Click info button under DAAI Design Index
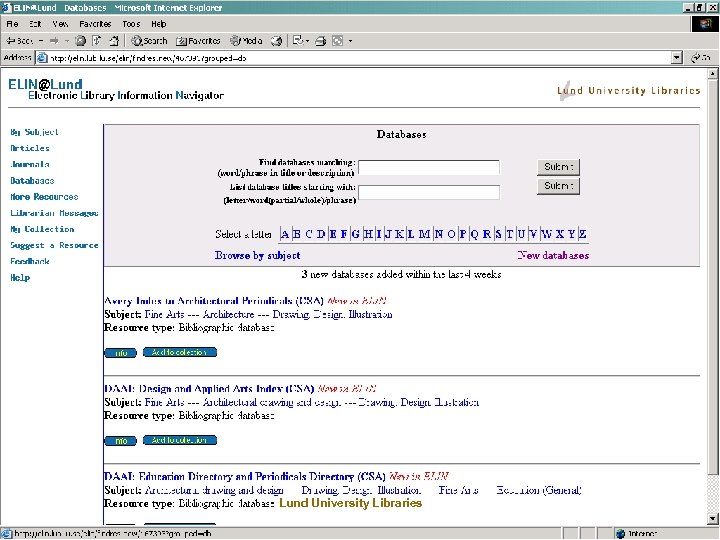720x540 pixels. [x=121, y=441]
